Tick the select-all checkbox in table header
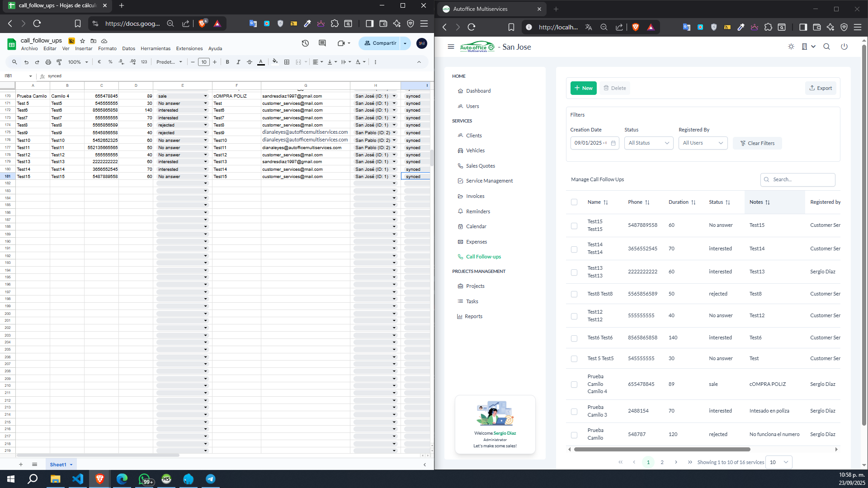868x488 pixels. [x=574, y=202]
